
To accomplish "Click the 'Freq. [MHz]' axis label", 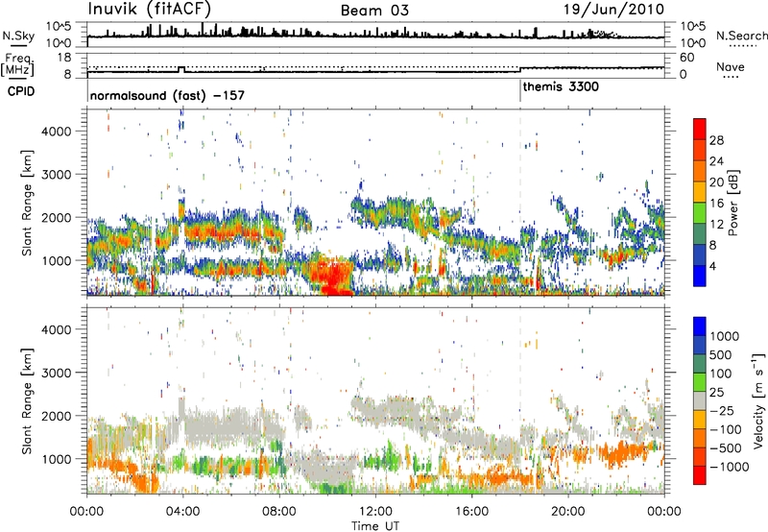I will click(x=17, y=64).
